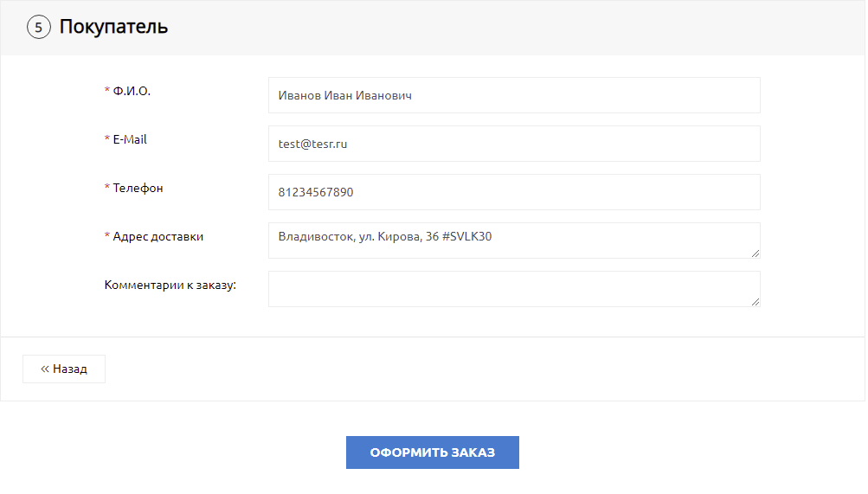
Task: Click the Комментарии к заказу label
Action: (170, 285)
